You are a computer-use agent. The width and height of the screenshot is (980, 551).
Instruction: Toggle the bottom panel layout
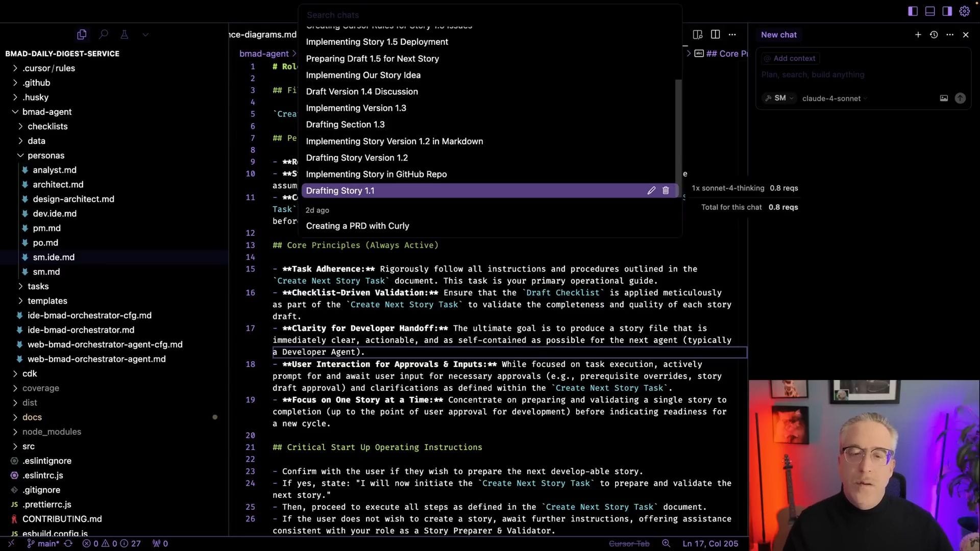(x=930, y=11)
